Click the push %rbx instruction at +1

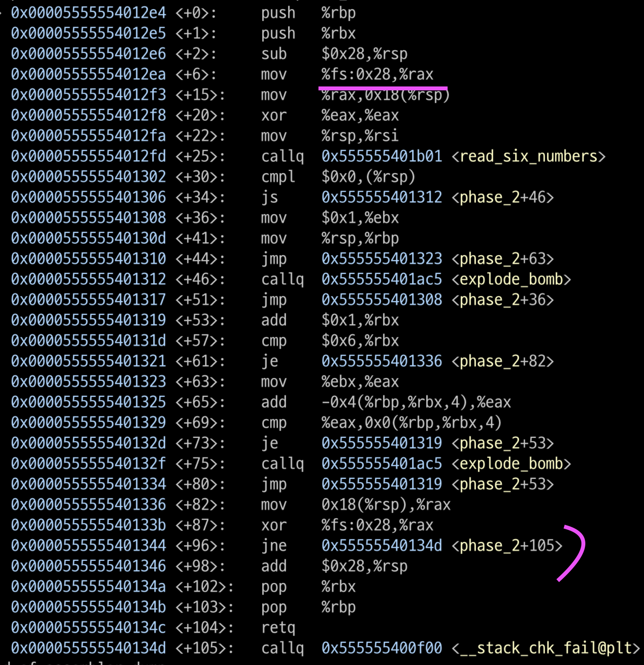tap(308, 33)
